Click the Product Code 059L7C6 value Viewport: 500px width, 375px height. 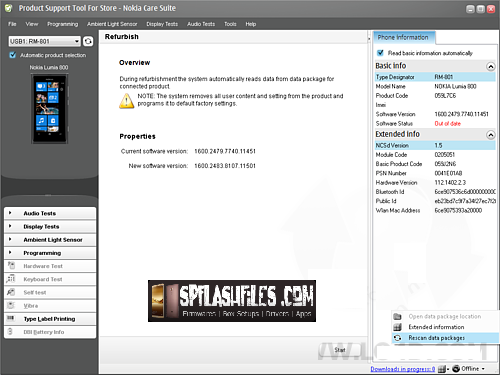point(445,96)
